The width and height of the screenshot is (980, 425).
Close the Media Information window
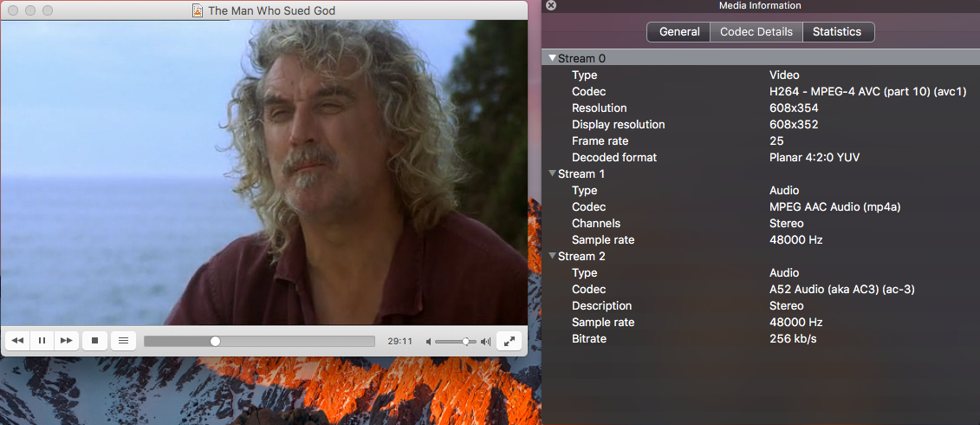(550, 5)
